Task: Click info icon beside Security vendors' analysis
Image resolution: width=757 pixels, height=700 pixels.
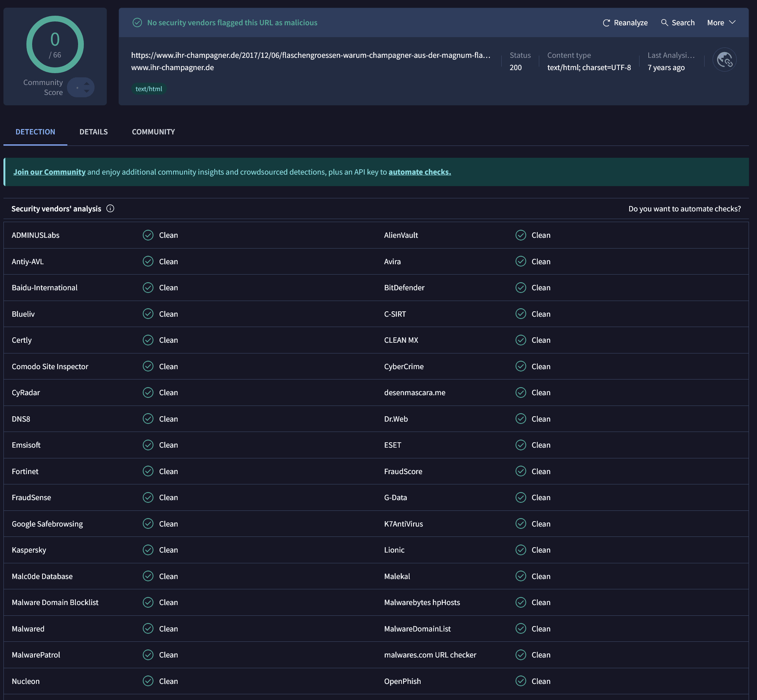Action: [110, 208]
